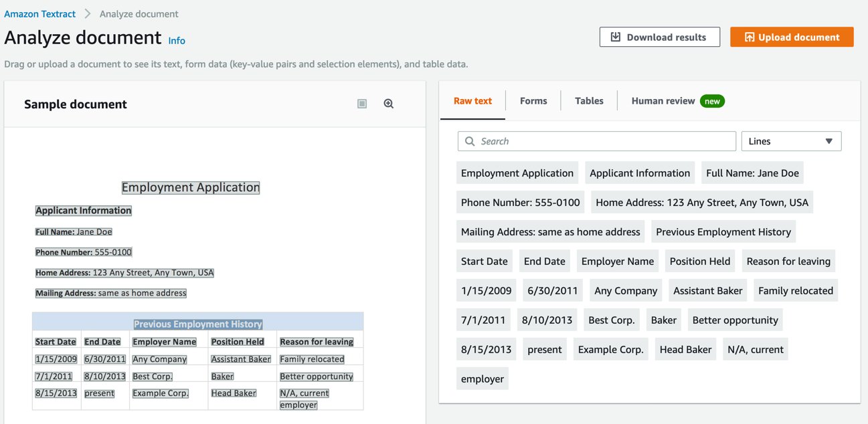Click the upload icon on the orange button
868x424 pixels.
point(749,37)
